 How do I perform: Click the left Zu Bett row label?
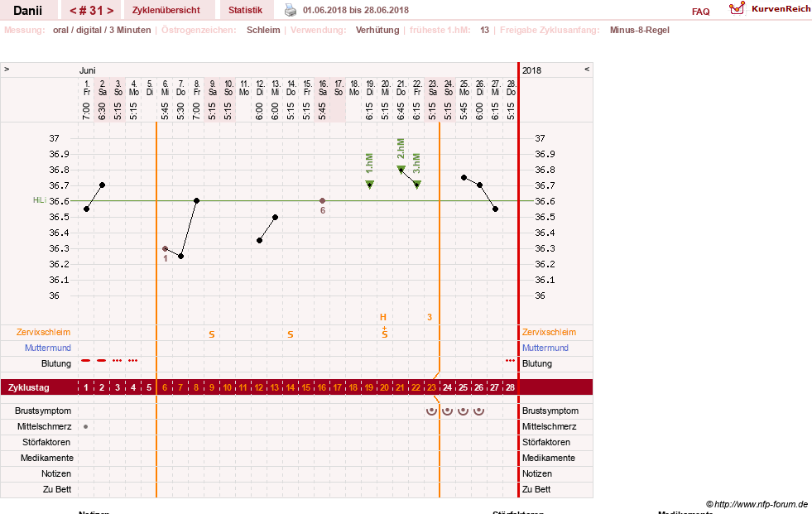pyautogui.click(x=57, y=489)
